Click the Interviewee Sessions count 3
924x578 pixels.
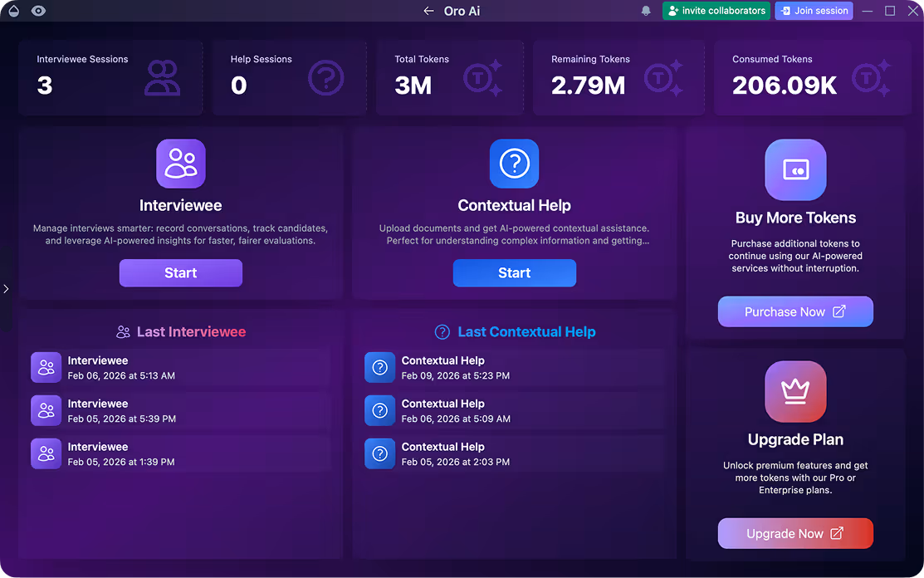tap(45, 86)
